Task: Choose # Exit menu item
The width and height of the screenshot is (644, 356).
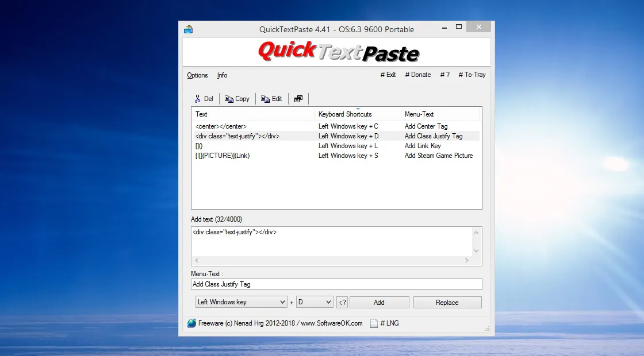Action: (388, 75)
